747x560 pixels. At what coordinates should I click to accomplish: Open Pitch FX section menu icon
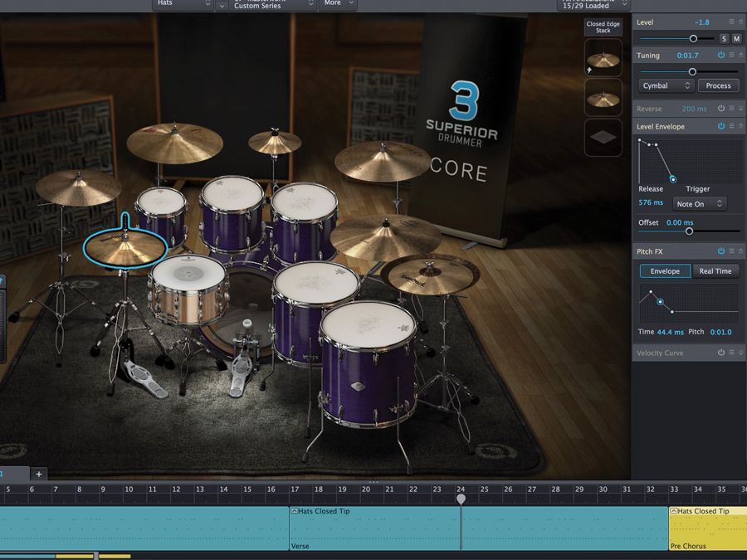point(731,251)
